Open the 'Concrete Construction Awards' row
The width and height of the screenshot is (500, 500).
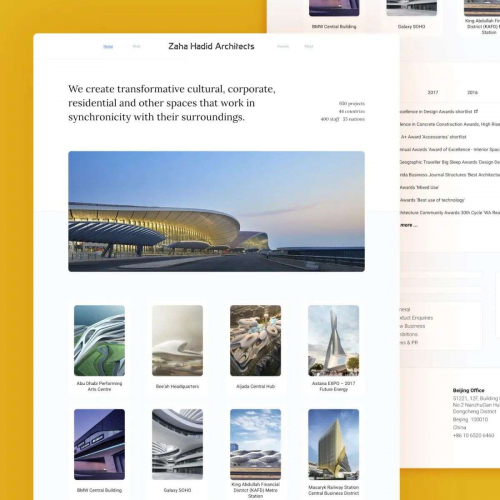[x=450, y=124]
